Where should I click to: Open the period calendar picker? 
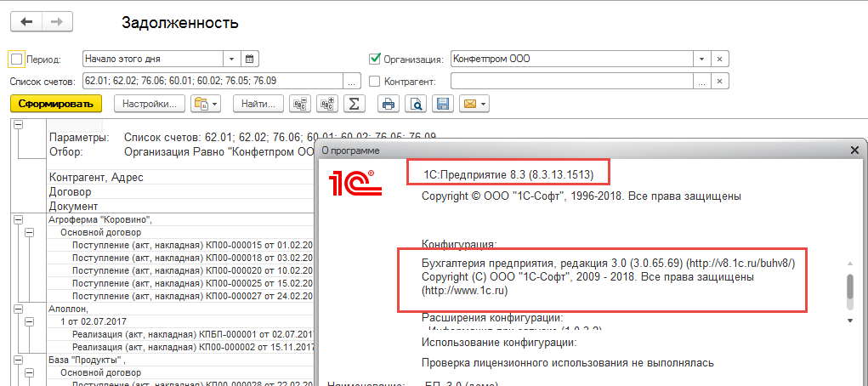click(x=249, y=59)
